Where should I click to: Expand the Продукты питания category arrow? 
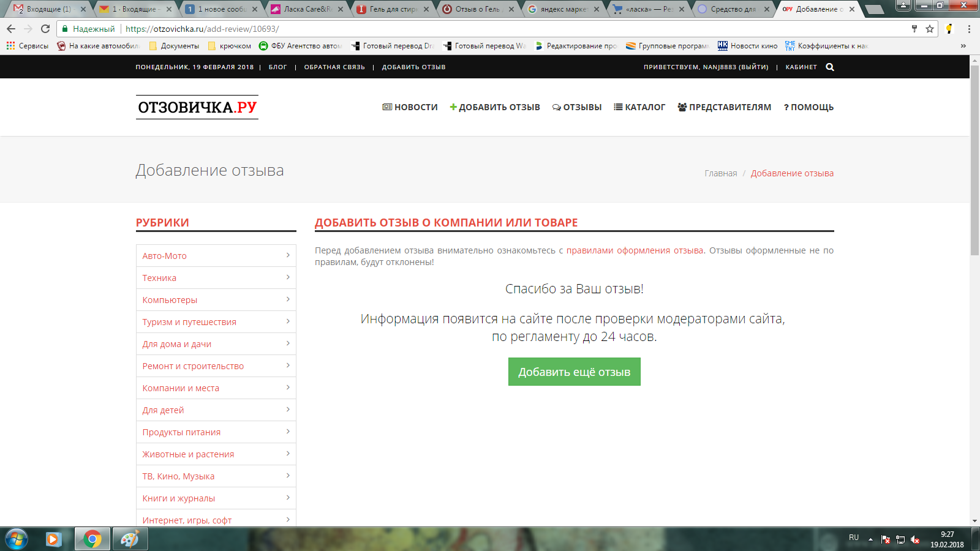[288, 432]
